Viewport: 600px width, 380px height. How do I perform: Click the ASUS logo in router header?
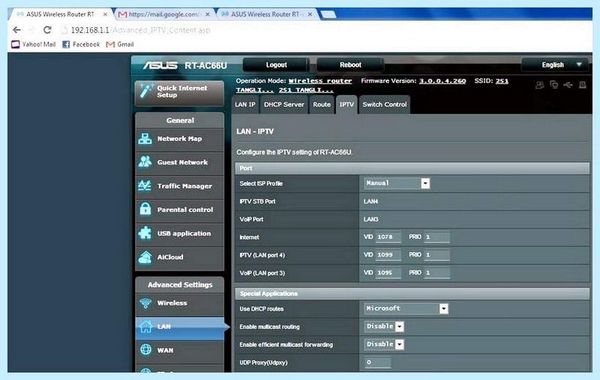160,65
